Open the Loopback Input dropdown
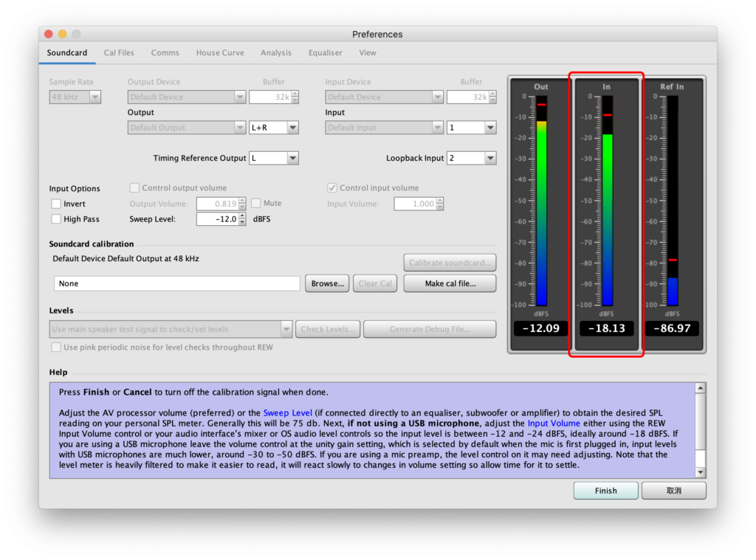756x560 pixels. pyautogui.click(x=471, y=158)
